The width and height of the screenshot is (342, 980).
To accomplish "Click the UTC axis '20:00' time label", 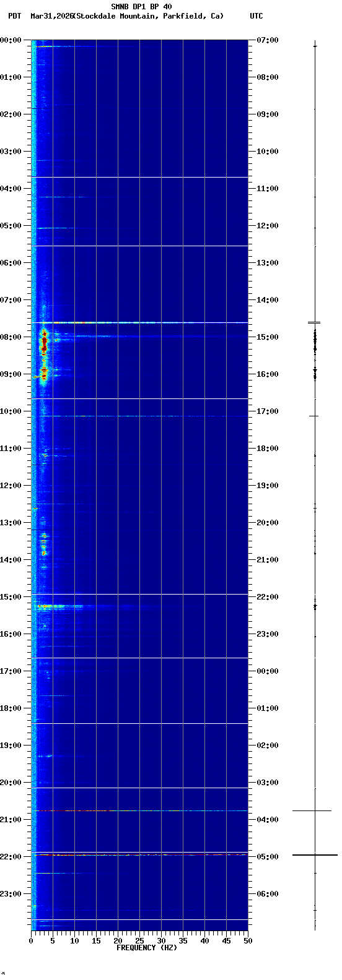I will pyautogui.click(x=267, y=523).
